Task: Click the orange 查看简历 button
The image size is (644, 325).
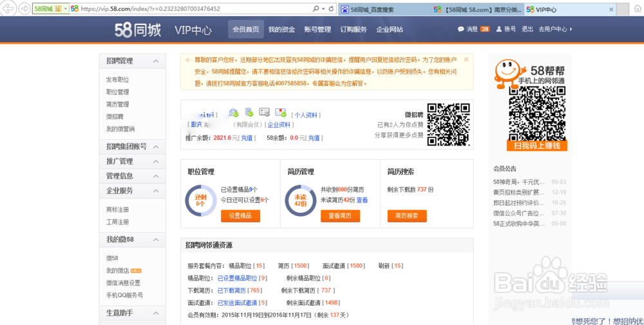Action: coord(340,215)
